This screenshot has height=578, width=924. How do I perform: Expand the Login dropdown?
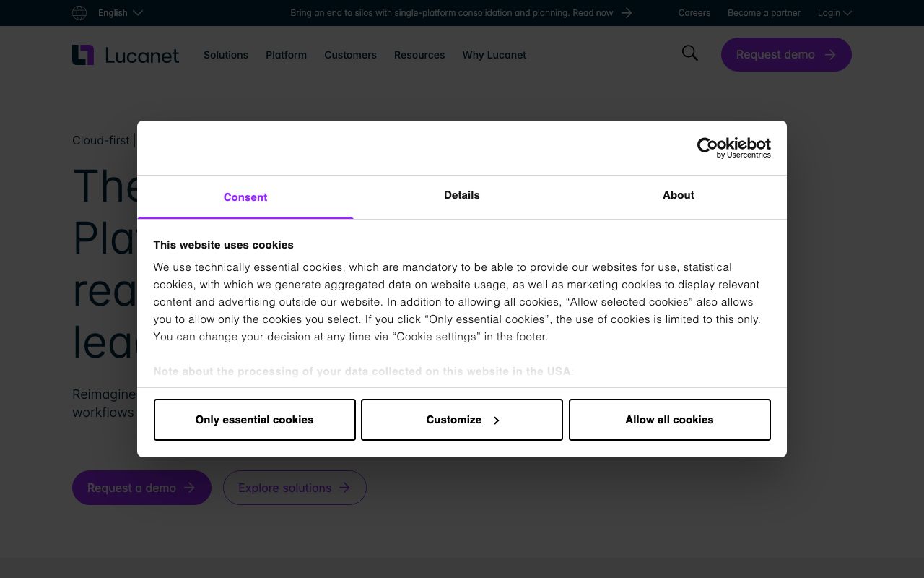coord(834,13)
